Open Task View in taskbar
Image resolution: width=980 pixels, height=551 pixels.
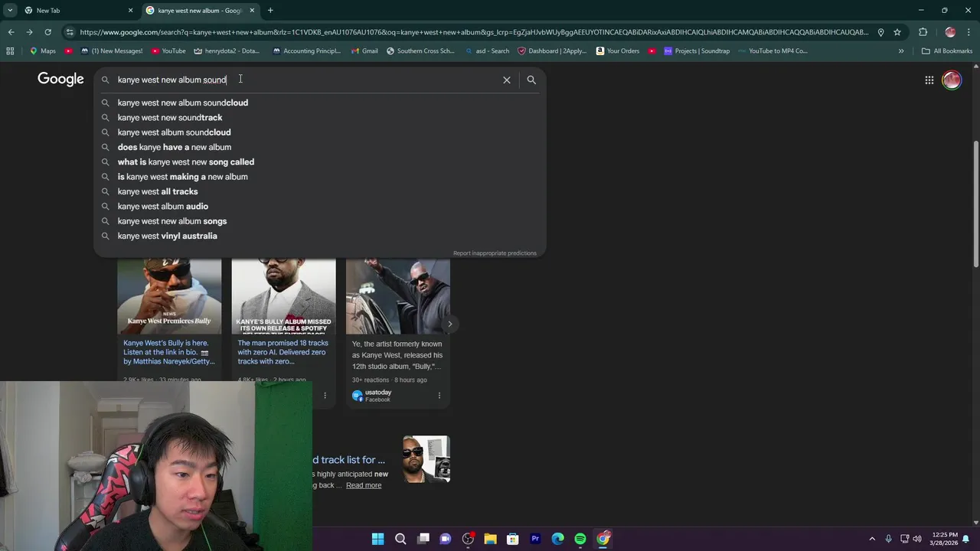(x=423, y=539)
